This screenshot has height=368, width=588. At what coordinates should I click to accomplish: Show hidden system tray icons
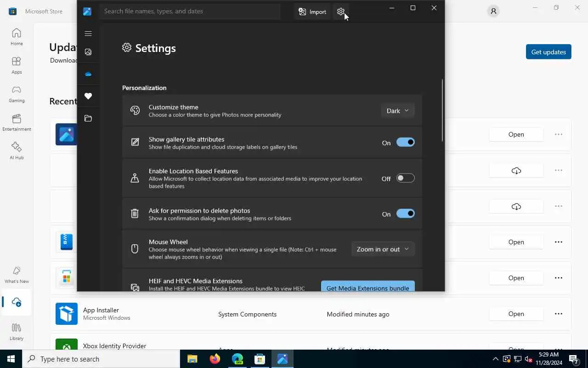495,359
